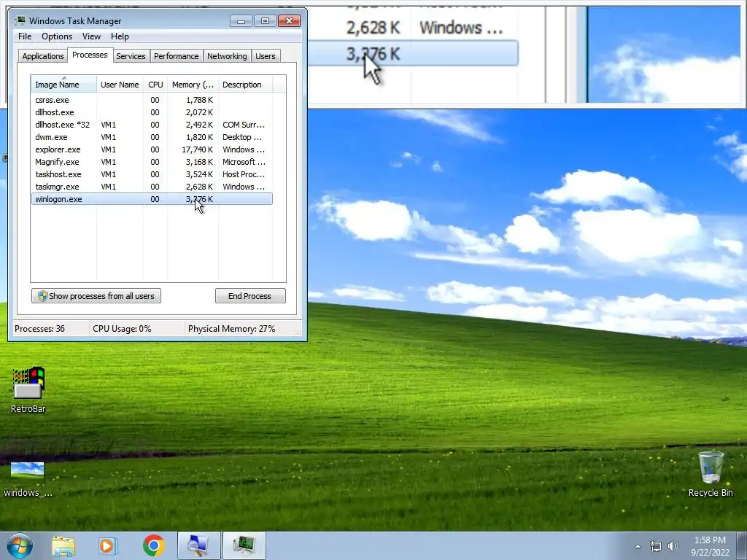This screenshot has height=560, width=747.
Task: Click the 17,740 K memory value
Action: [197, 149]
